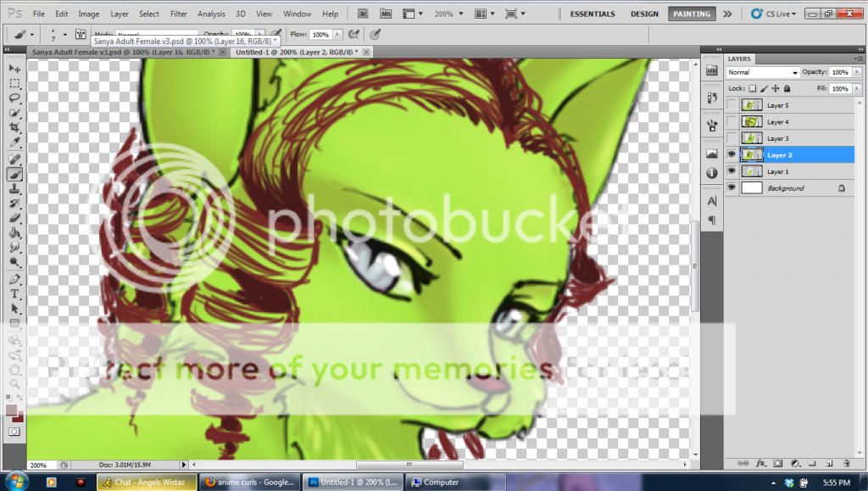Viewport: 868px width, 491px height.
Task: Open the layer blend mode dropdown
Action: coord(763,73)
